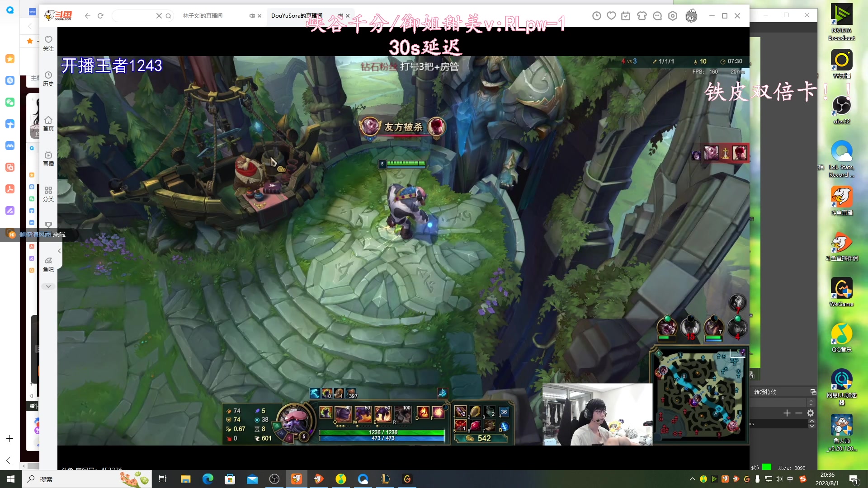The image size is (868, 488).
Task: Click the user avatar in title bar
Action: (x=691, y=16)
